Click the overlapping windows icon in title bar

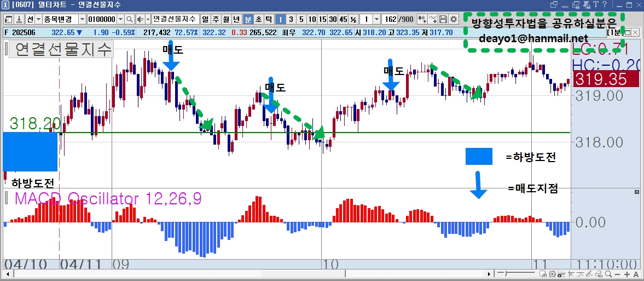[554, 4]
